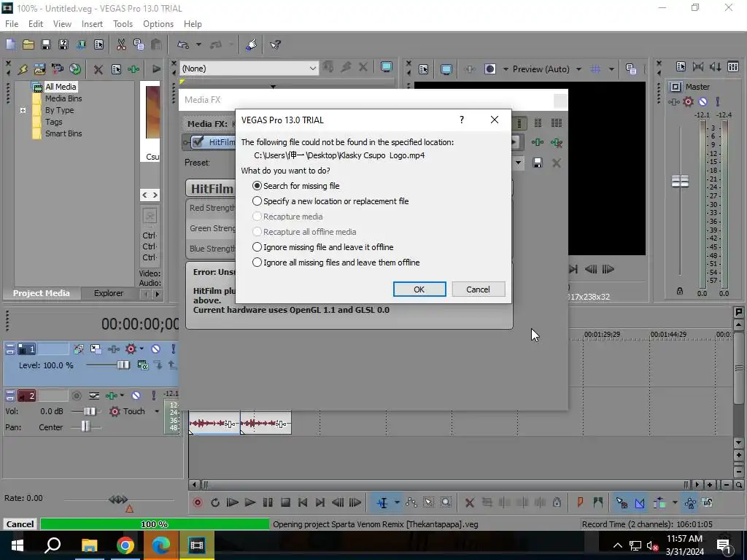Click the Loop Playback icon
This screenshot has height=560, width=747.
pyautogui.click(x=215, y=502)
